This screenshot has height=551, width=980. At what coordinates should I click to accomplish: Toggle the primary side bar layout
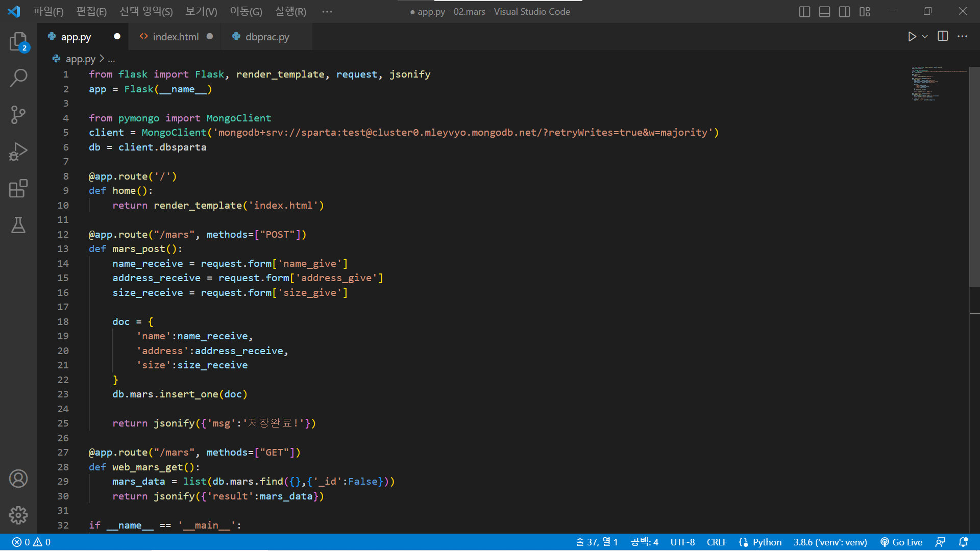(804, 11)
